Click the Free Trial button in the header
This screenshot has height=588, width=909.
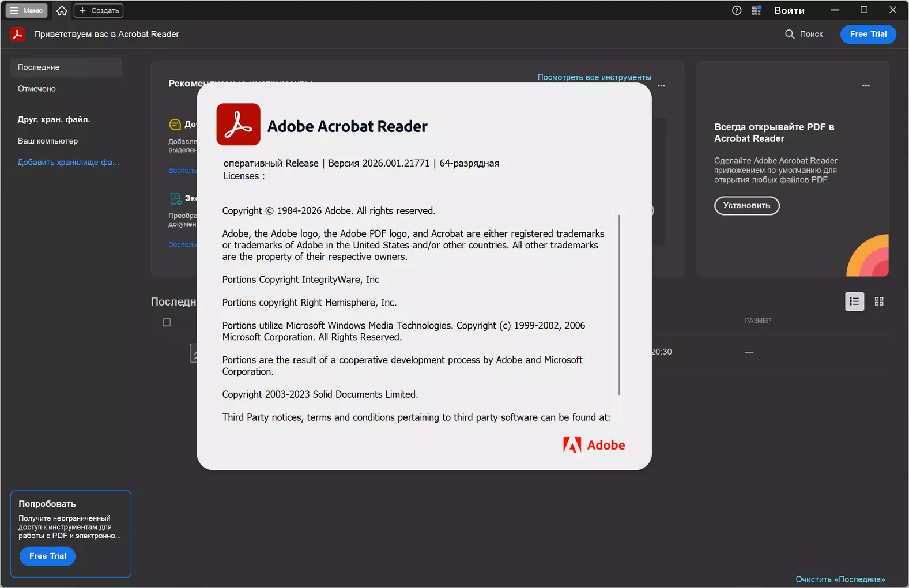coord(868,34)
